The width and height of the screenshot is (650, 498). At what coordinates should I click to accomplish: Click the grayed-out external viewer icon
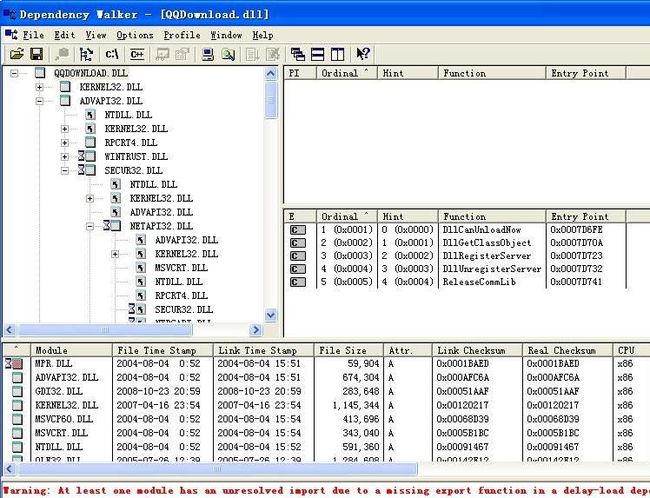[162, 54]
